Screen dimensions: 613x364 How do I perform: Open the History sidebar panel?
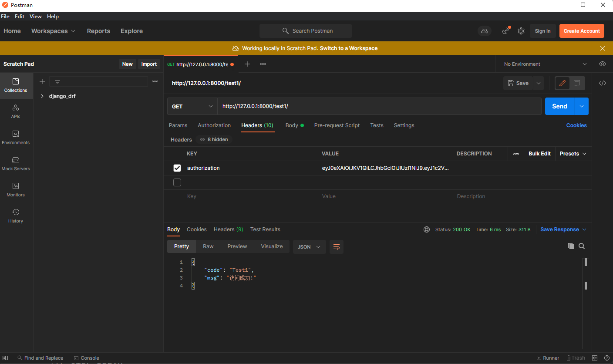point(16,216)
